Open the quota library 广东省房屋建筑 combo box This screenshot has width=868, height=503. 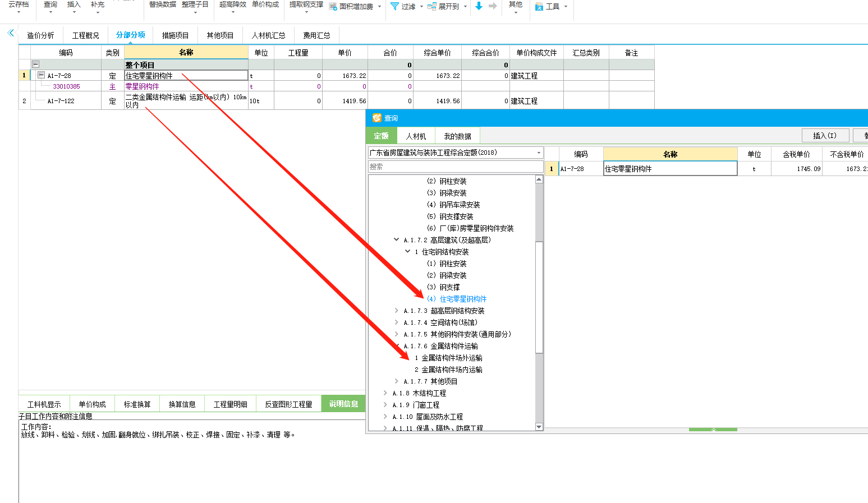click(x=456, y=153)
